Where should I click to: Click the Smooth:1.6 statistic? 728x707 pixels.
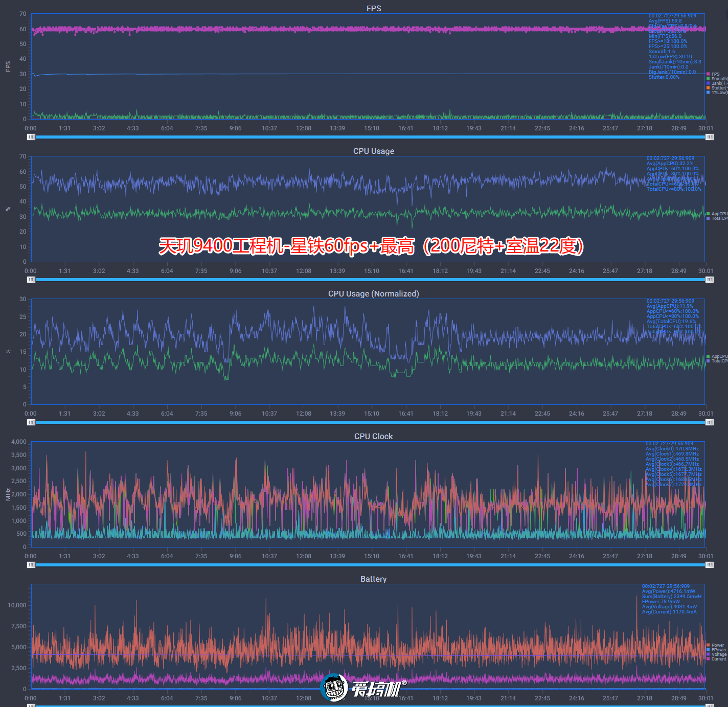[x=662, y=52]
